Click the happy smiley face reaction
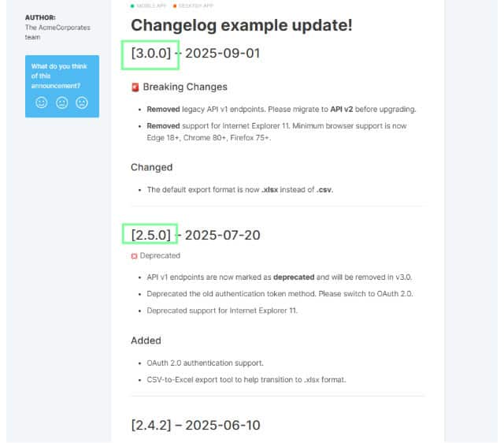 [x=41, y=102]
